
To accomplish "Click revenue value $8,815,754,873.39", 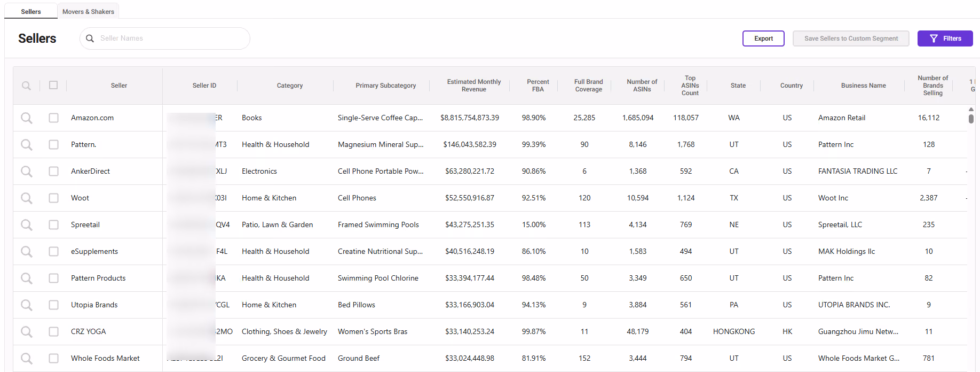I will point(470,118).
